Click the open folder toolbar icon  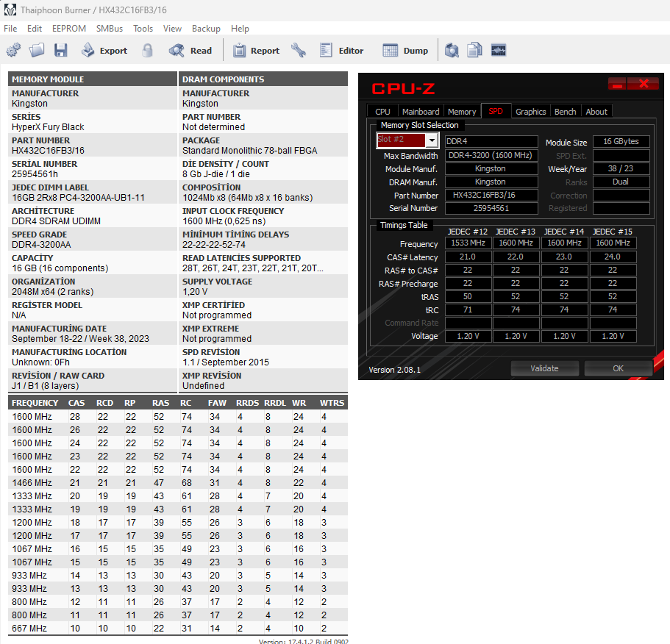pos(37,51)
